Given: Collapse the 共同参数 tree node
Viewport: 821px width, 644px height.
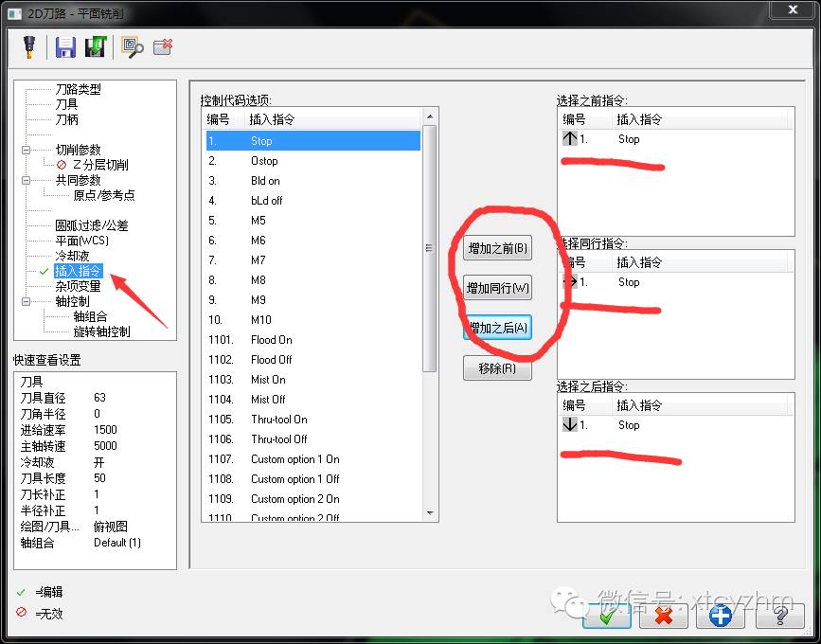Looking at the screenshot, I should pyautogui.click(x=26, y=180).
